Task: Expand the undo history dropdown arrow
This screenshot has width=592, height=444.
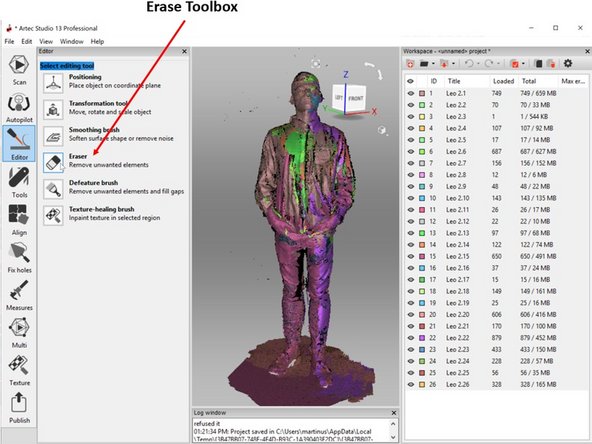Action: (478, 64)
